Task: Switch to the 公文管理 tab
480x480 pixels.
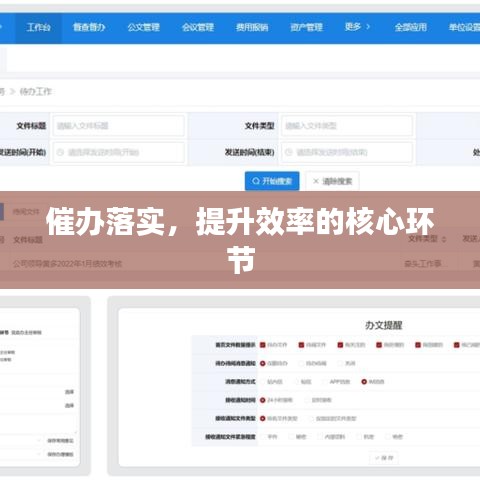Action: tap(144, 27)
